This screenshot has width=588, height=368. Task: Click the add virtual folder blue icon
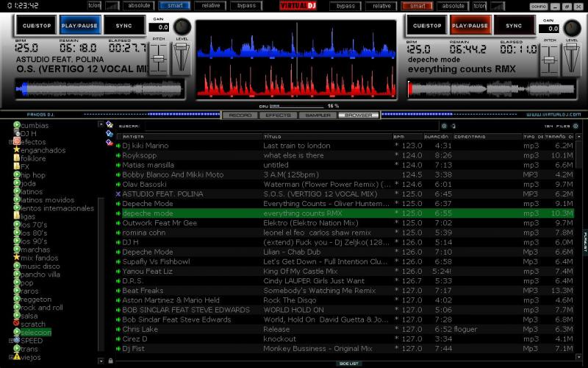(x=109, y=133)
